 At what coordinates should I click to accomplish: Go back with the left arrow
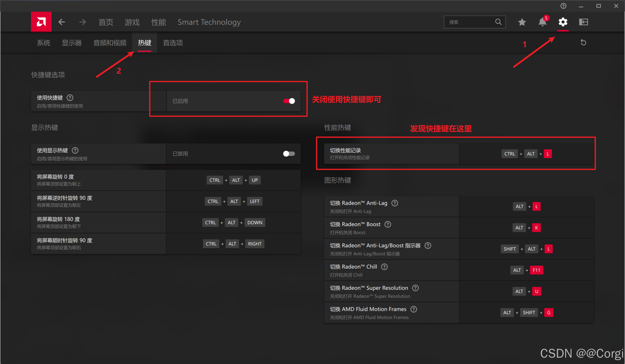pyautogui.click(x=62, y=22)
